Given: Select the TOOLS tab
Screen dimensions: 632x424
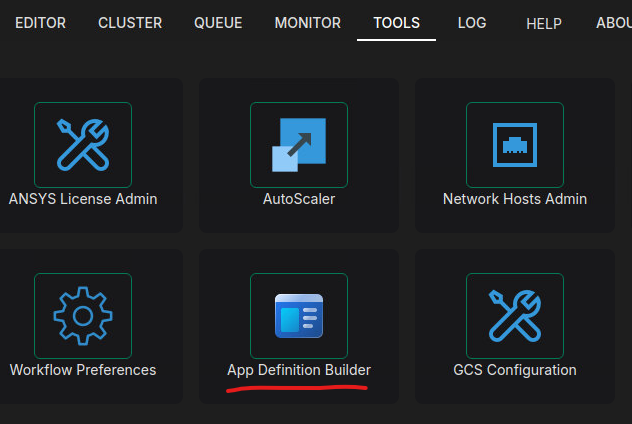Looking at the screenshot, I should [x=397, y=23].
